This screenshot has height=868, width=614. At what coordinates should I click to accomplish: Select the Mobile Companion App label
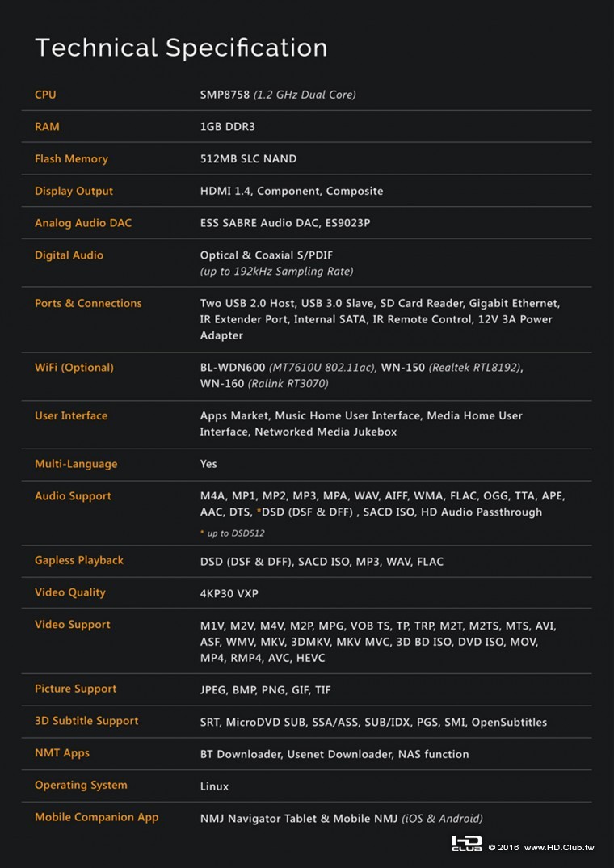96,817
